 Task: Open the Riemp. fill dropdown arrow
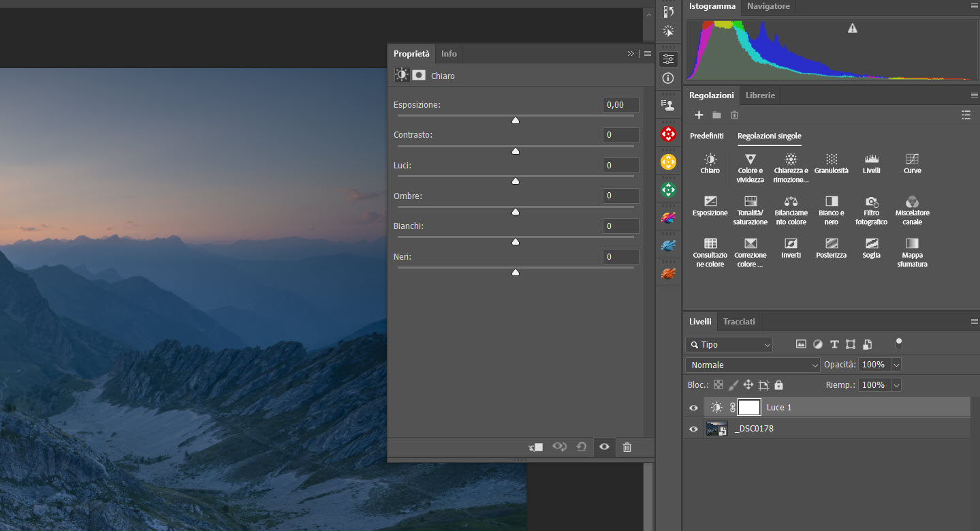pyautogui.click(x=896, y=385)
